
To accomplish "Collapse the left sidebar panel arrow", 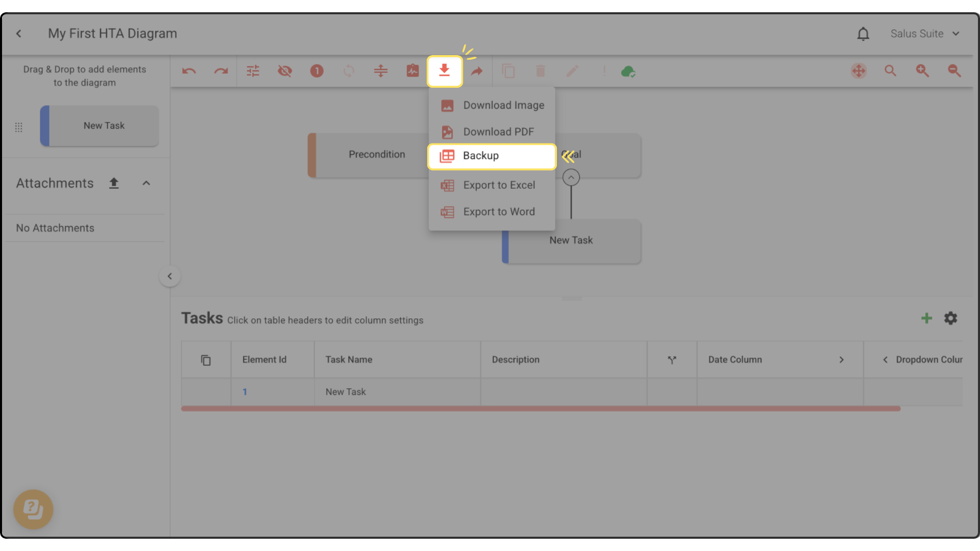I will click(x=169, y=277).
